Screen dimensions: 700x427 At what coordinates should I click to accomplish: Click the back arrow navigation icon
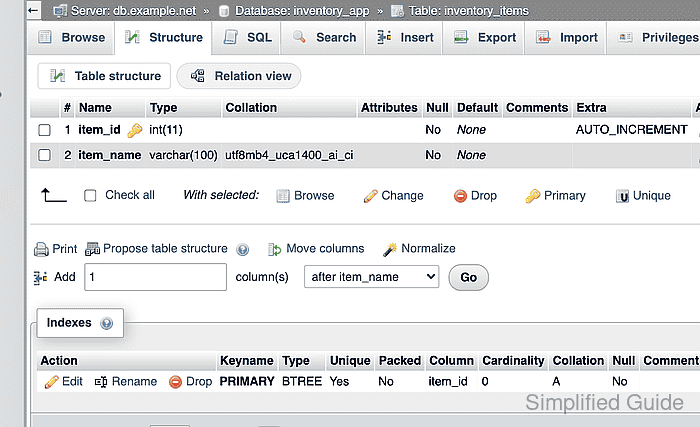(x=33, y=10)
